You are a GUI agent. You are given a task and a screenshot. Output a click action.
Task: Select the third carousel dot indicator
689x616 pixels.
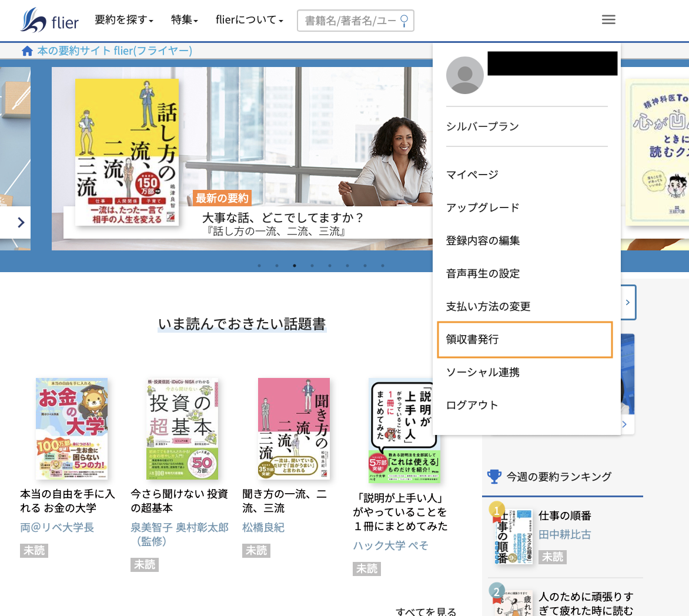click(x=295, y=265)
